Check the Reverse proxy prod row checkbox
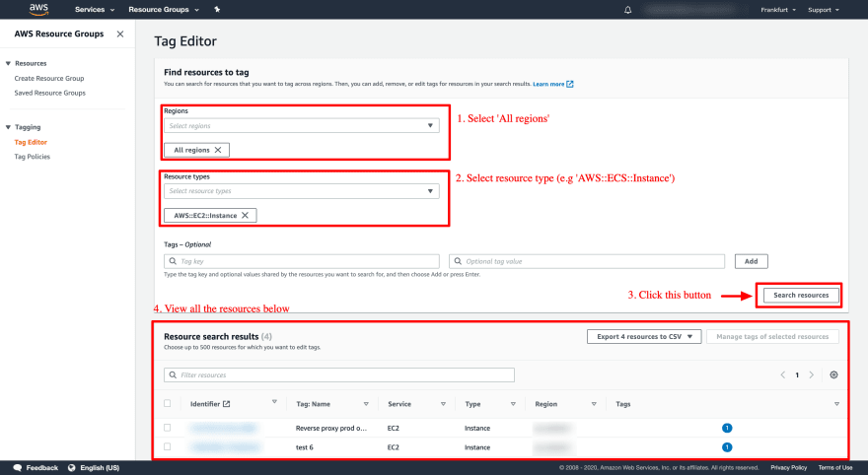The width and height of the screenshot is (868, 475). pos(167,428)
